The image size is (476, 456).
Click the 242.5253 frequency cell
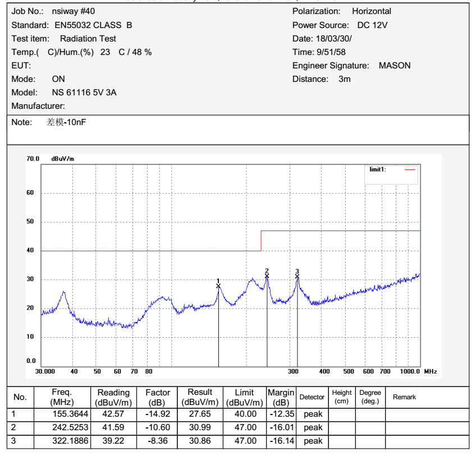point(61,427)
